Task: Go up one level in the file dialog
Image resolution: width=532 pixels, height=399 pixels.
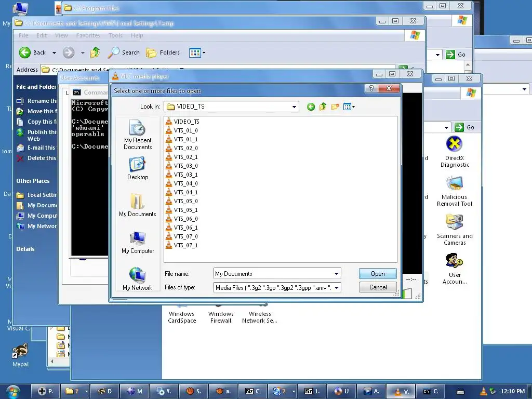Action: point(323,107)
